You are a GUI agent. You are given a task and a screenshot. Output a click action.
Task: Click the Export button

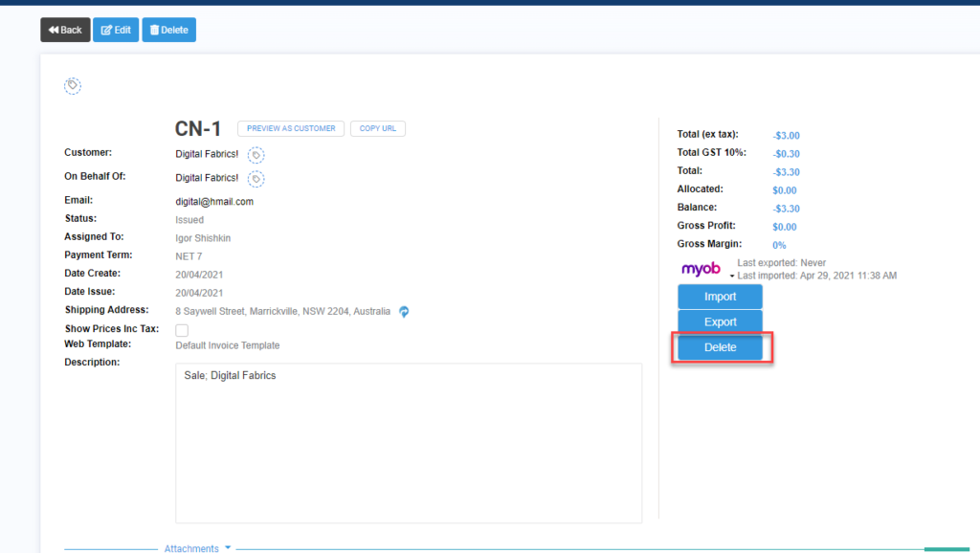pos(720,321)
